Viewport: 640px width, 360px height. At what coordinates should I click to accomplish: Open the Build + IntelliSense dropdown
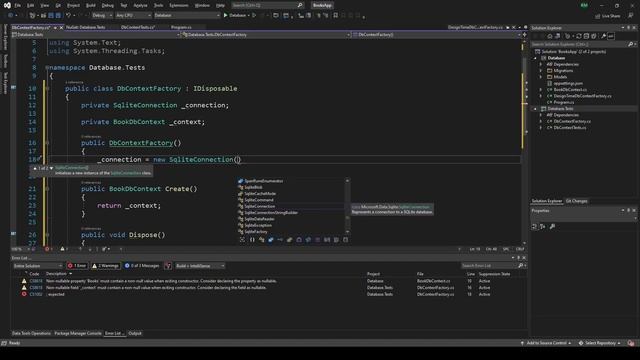(x=200, y=266)
